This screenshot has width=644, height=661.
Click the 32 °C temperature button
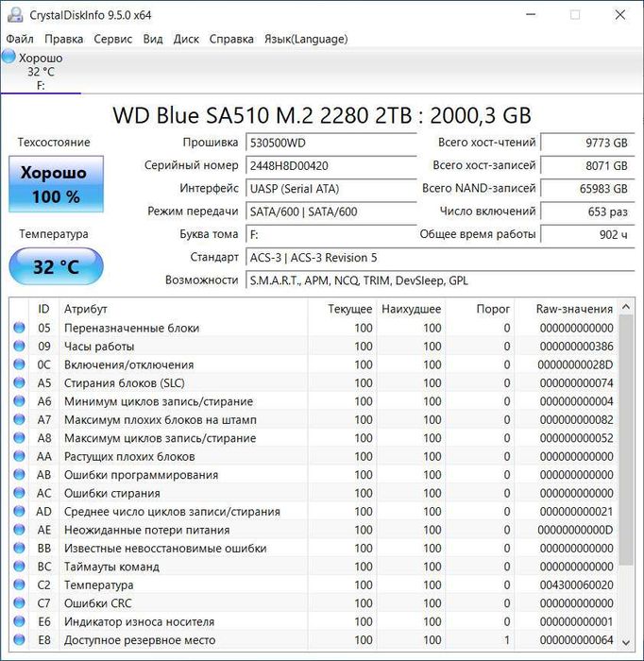pyautogui.click(x=56, y=266)
